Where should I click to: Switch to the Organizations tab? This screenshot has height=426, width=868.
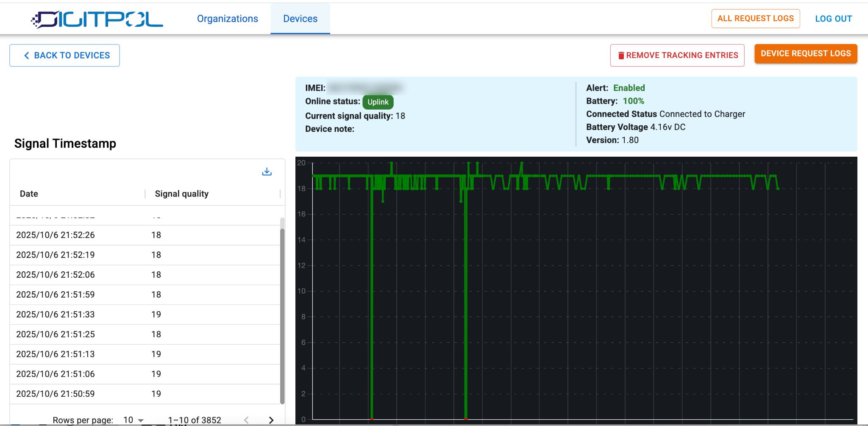click(227, 19)
